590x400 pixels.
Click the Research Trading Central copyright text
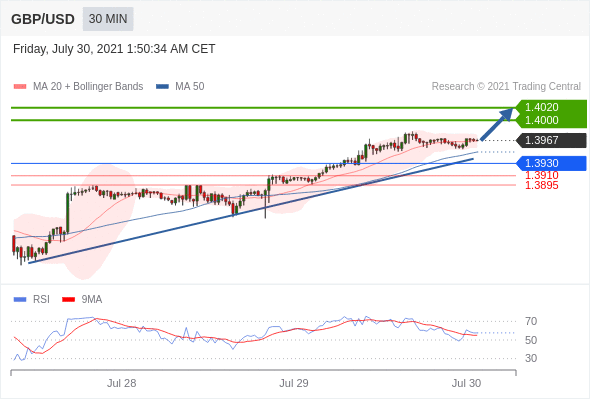click(x=506, y=87)
